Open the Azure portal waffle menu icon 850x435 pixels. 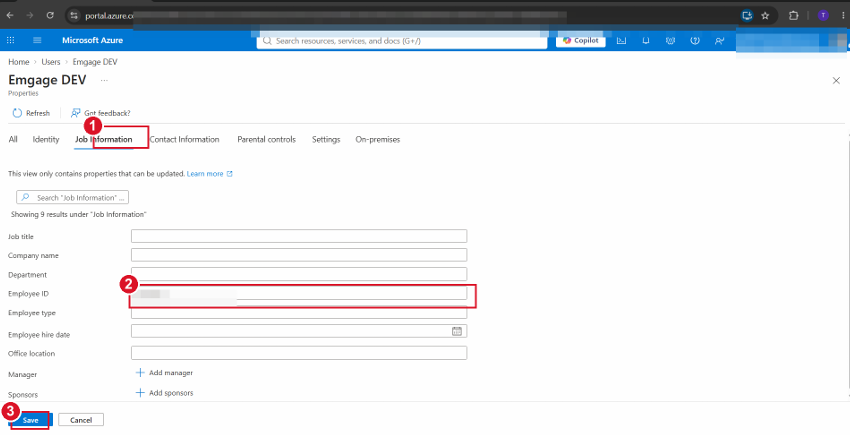(10, 40)
